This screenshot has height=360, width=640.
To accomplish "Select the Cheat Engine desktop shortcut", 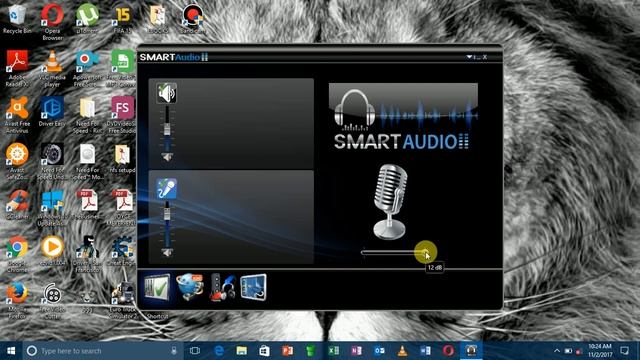I will (122, 251).
